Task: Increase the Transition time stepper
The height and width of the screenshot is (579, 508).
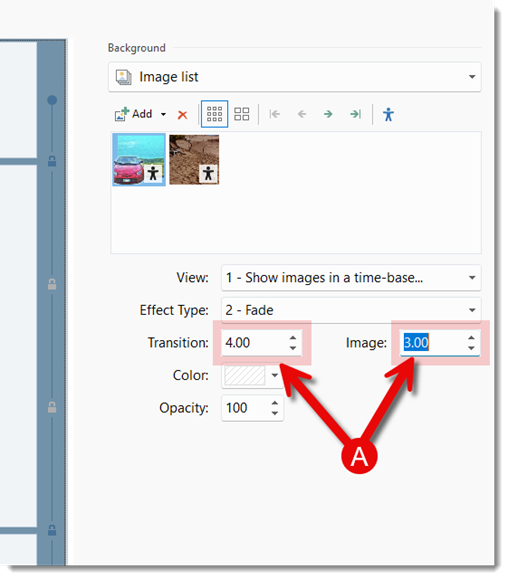Action: click(293, 338)
